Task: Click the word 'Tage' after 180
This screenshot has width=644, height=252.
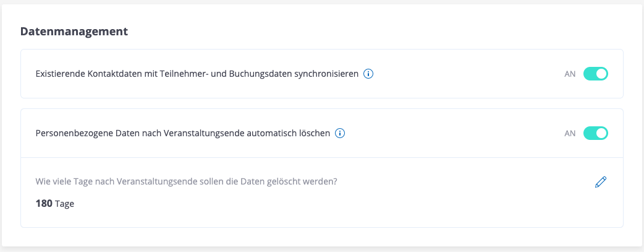Action: tap(64, 203)
